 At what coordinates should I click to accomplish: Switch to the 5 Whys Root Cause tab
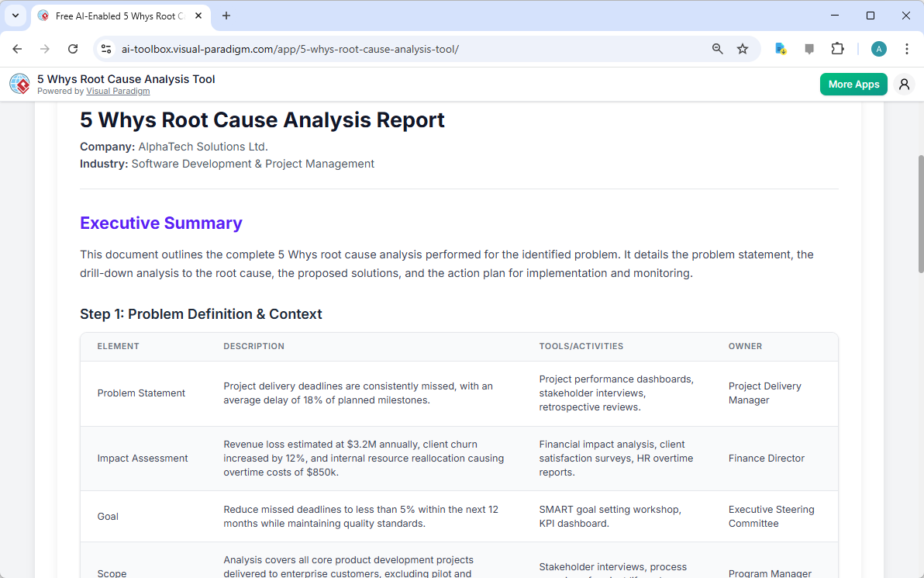[x=116, y=16]
